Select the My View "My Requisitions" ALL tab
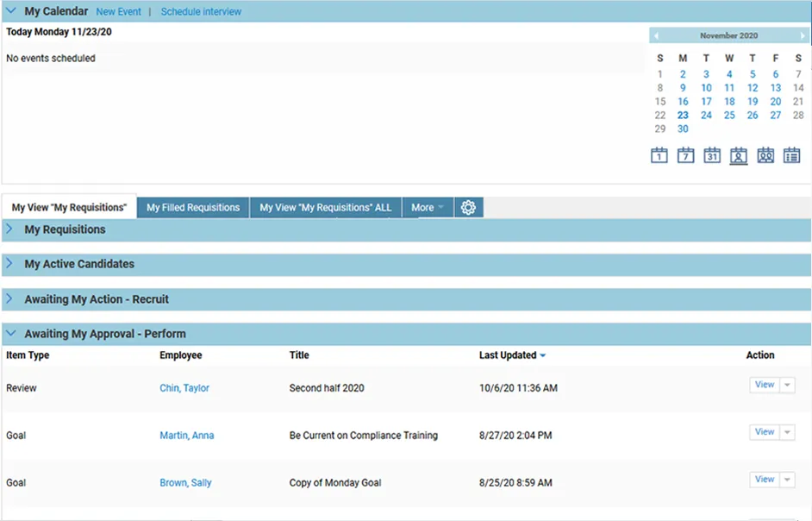The width and height of the screenshot is (812, 521). click(325, 207)
